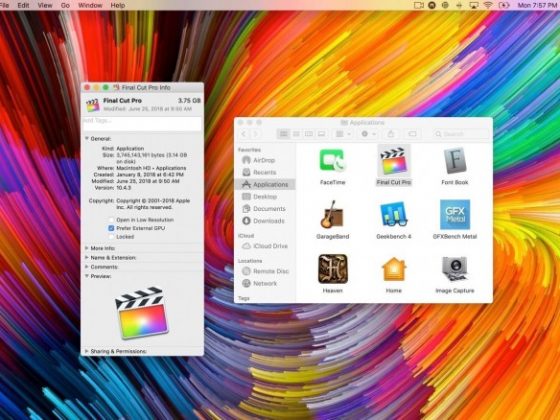
Task: Open the Window menu
Action: 90,5
